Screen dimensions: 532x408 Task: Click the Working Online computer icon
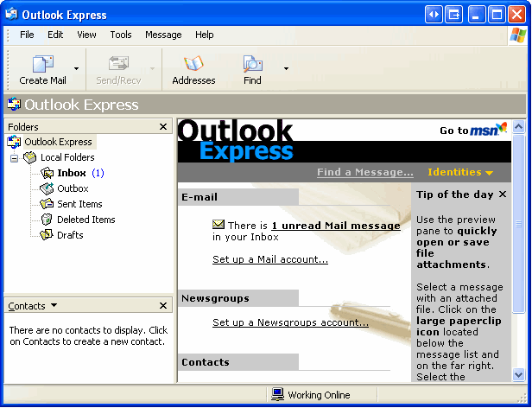click(x=277, y=394)
